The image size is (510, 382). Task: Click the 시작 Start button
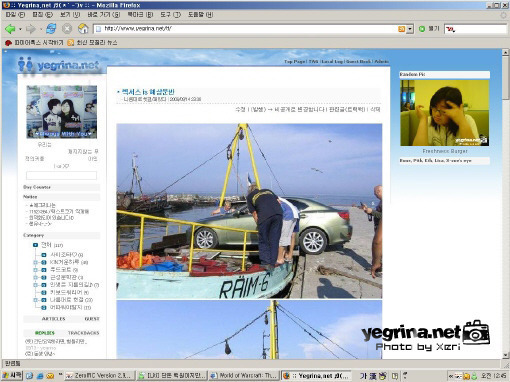pos(12,375)
